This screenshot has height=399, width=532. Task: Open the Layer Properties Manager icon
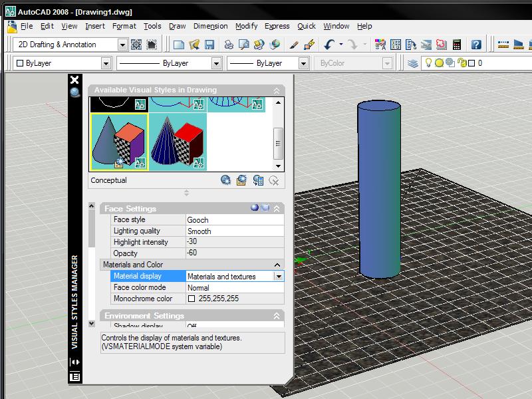pos(412,63)
